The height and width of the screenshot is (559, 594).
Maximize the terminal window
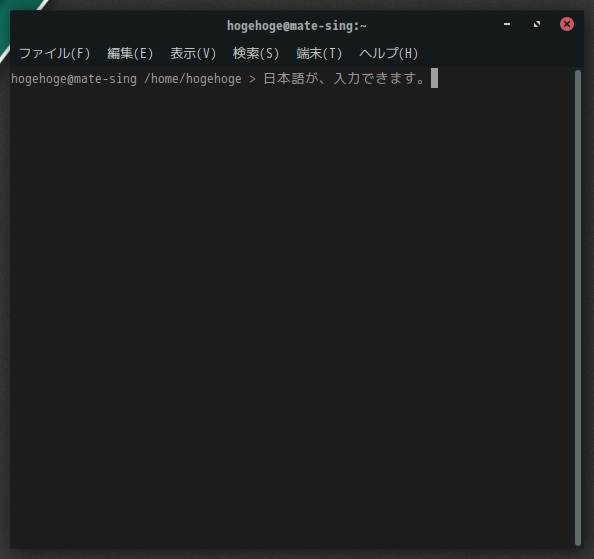[x=537, y=24]
